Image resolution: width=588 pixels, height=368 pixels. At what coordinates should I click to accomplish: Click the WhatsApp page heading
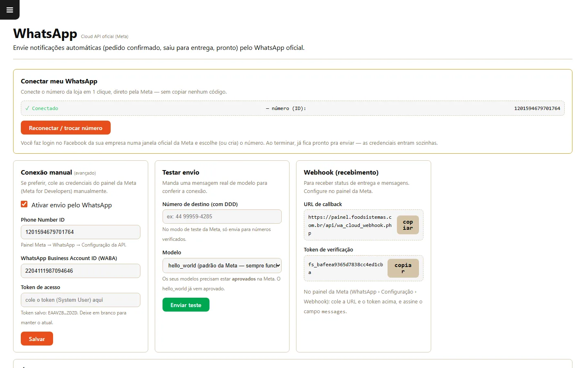click(x=45, y=34)
